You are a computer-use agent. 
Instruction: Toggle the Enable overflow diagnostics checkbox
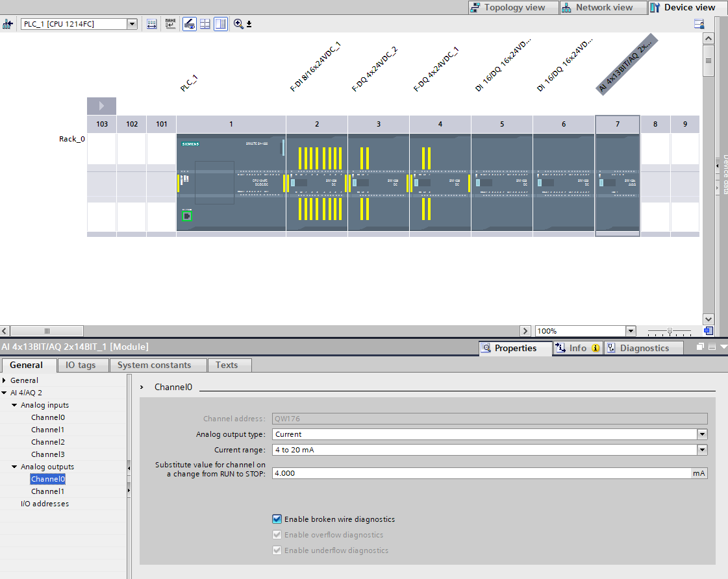coord(277,535)
